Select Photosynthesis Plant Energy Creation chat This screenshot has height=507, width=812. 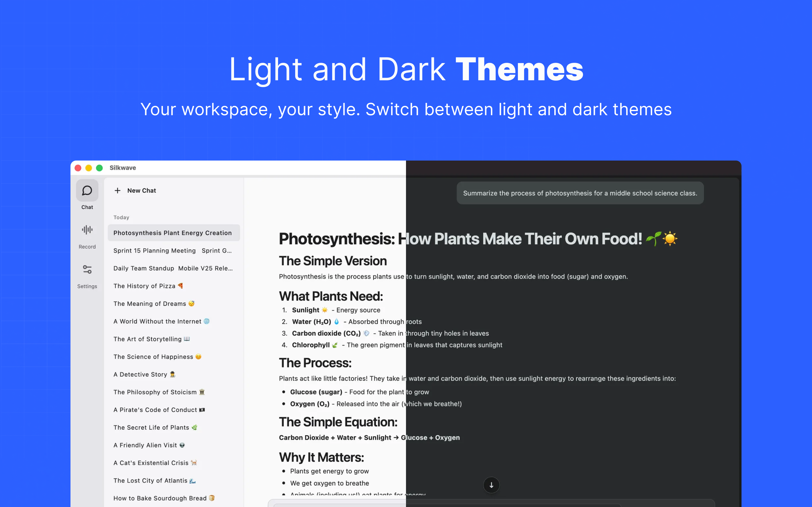[x=173, y=233]
